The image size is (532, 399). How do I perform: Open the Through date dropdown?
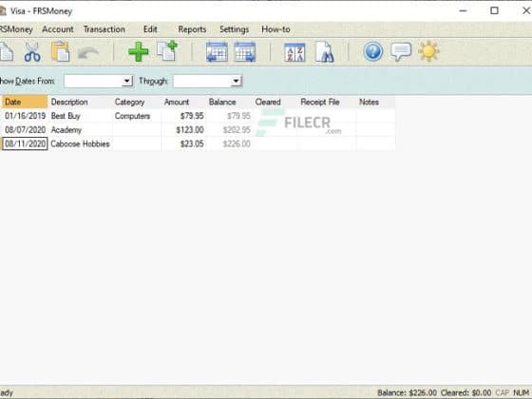(x=236, y=81)
